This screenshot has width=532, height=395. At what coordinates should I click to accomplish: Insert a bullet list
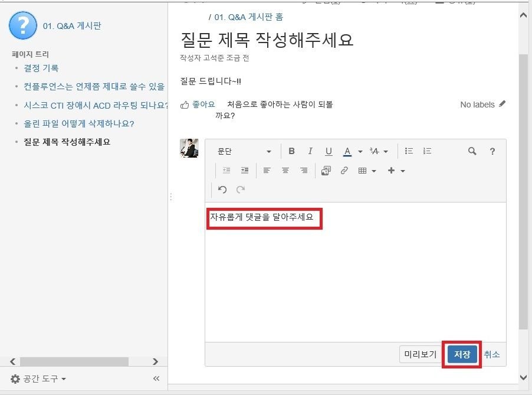409,151
